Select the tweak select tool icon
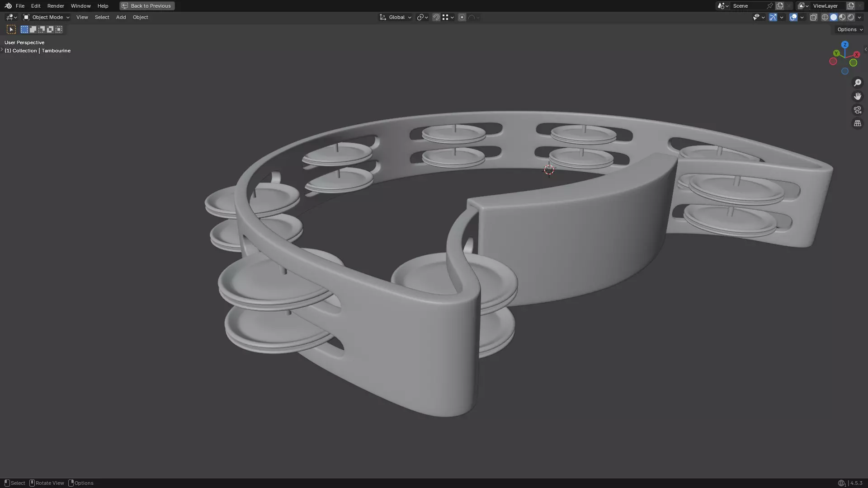The height and width of the screenshot is (488, 868). pyautogui.click(x=11, y=29)
